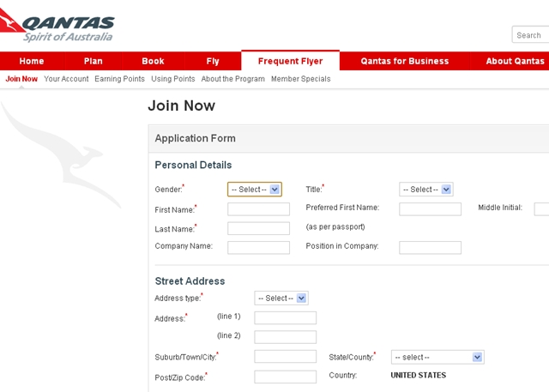549x392 pixels.
Task: Switch to the Fly tab
Action: click(213, 61)
